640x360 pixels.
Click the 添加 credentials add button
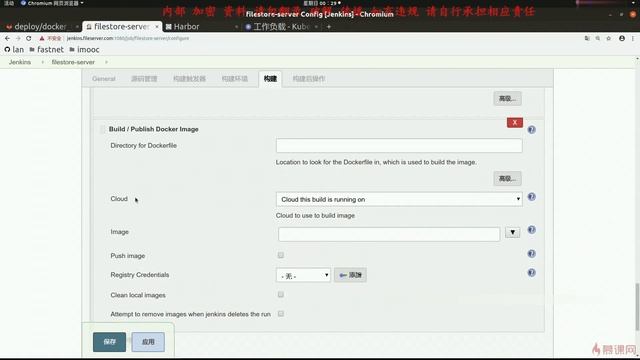pos(350,275)
